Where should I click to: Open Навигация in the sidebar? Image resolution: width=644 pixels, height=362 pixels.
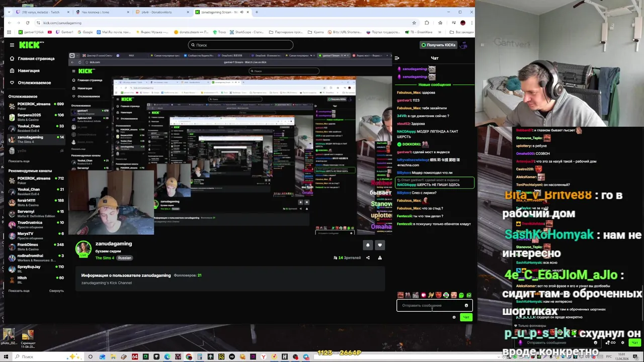click(x=25, y=70)
